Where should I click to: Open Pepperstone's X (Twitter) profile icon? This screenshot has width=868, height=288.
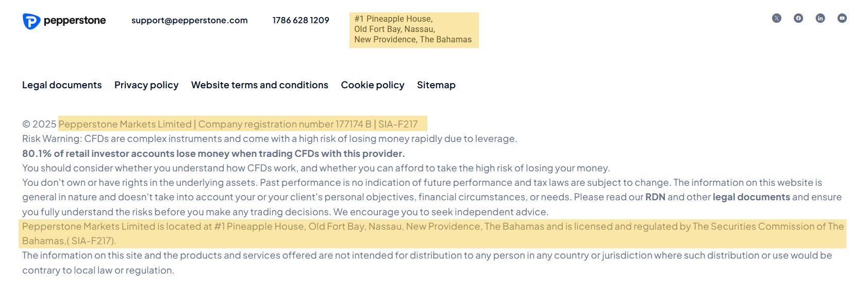pyautogui.click(x=776, y=18)
